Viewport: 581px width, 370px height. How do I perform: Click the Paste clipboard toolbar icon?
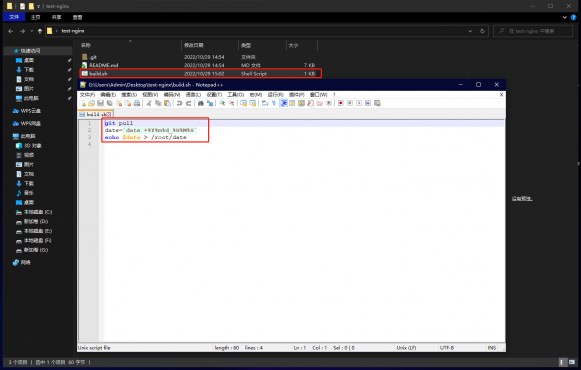[167, 103]
